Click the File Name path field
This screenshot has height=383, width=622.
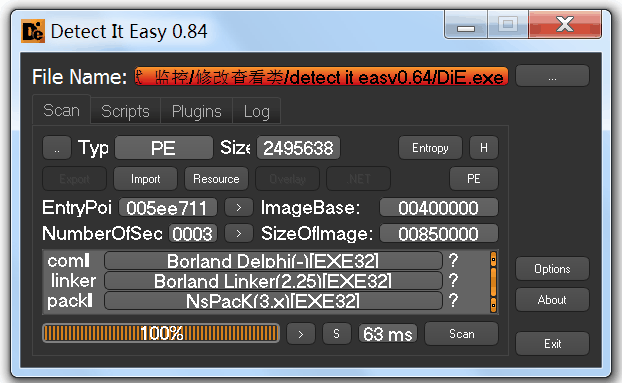(321, 76)
